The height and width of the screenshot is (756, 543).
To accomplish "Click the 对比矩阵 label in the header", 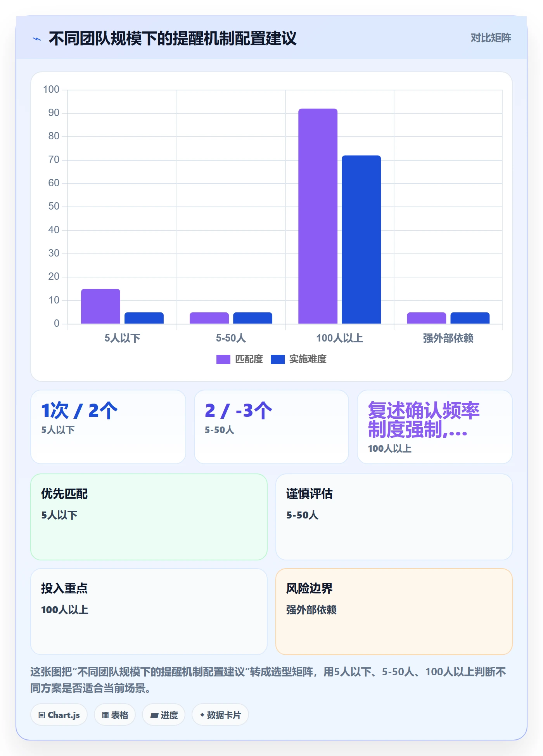I will click(491, 38).
